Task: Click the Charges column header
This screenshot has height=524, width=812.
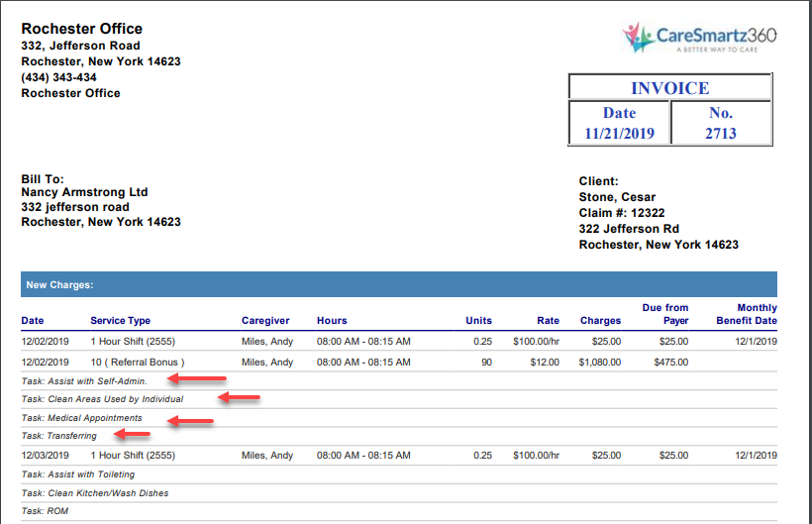Action: pos(601,321)
